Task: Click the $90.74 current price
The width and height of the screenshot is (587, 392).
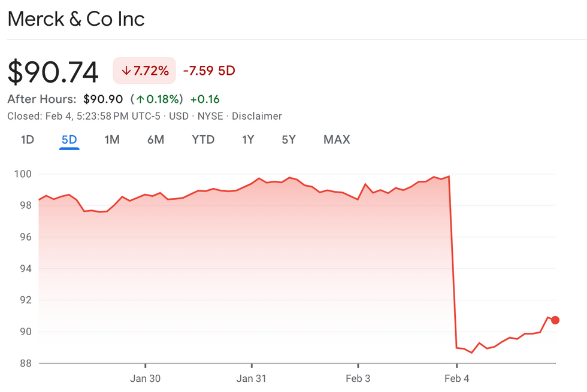Action: pos(53,72)
